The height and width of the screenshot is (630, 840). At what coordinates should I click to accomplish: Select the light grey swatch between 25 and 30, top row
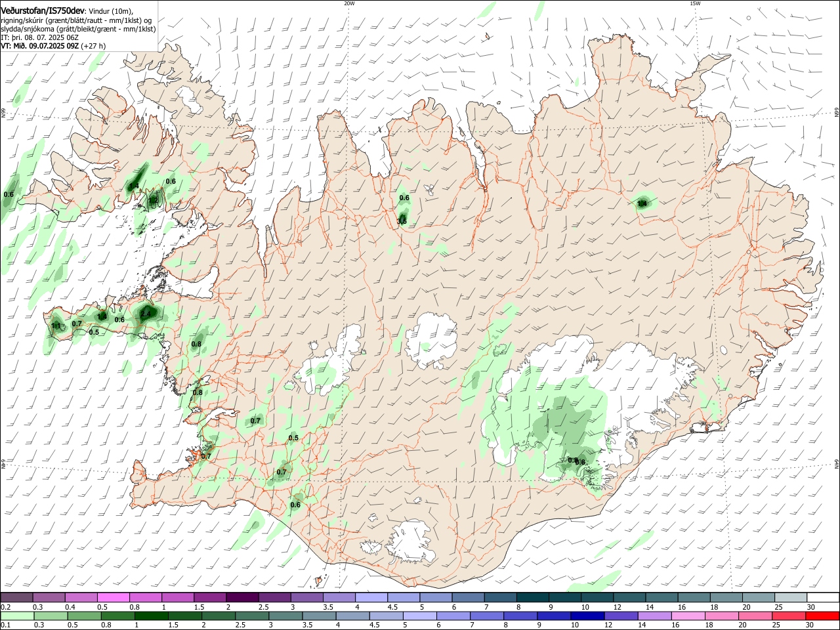[791, 597]
